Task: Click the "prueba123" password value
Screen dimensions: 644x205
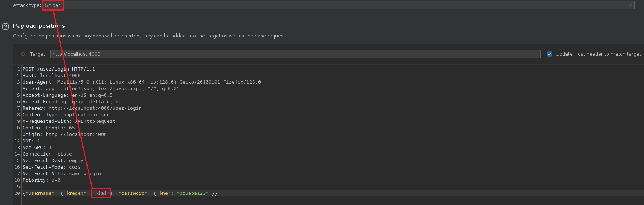Action: [x=193, y=193]
